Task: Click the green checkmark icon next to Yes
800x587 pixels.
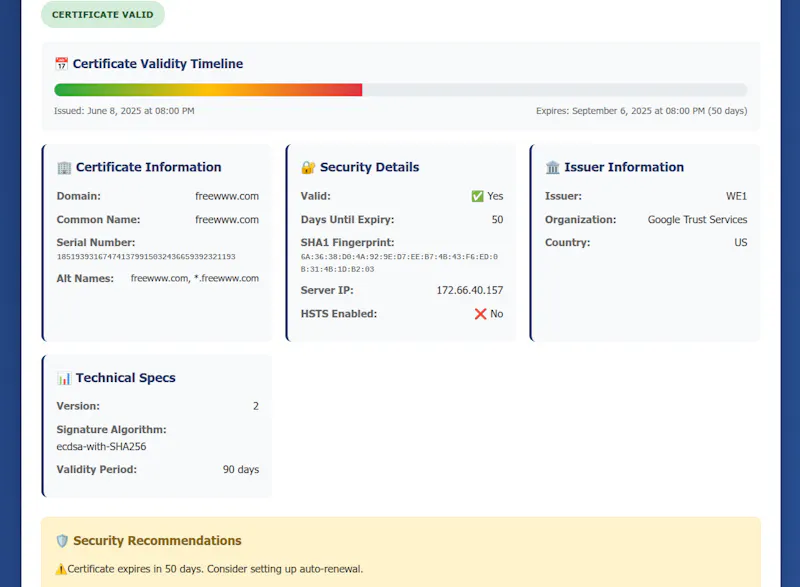Action: click(x=477, y=196)
